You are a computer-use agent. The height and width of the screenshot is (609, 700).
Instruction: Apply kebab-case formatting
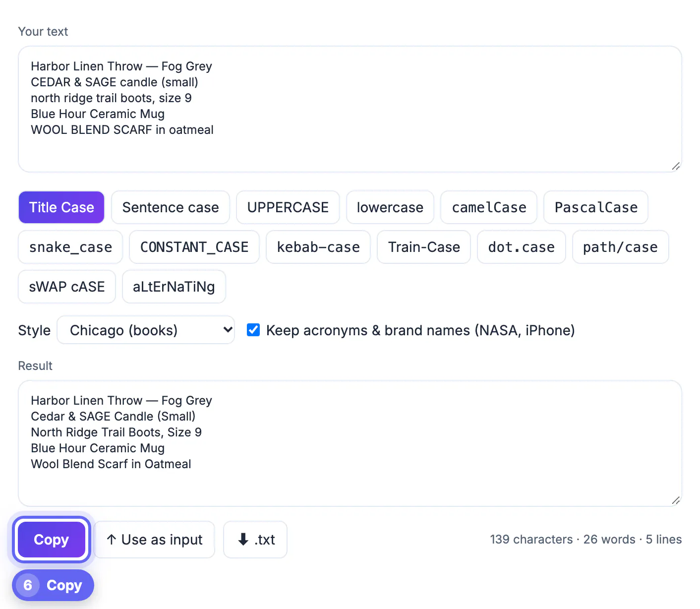click(318, 247)
